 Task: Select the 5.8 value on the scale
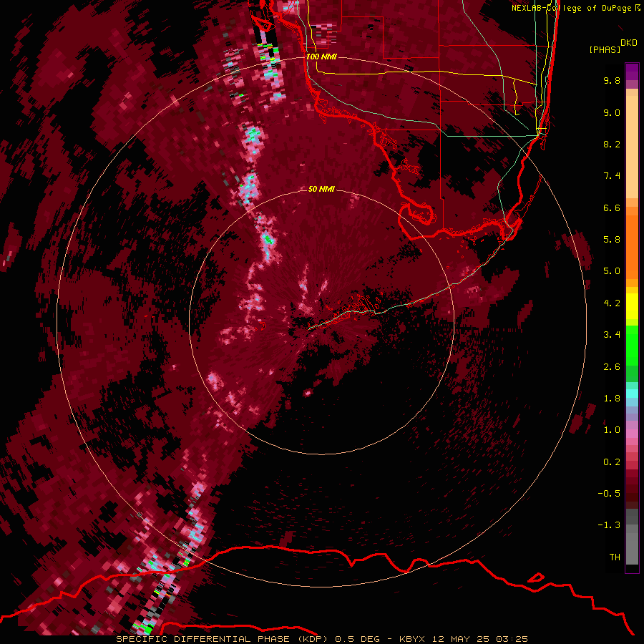[x=612, y=240]
